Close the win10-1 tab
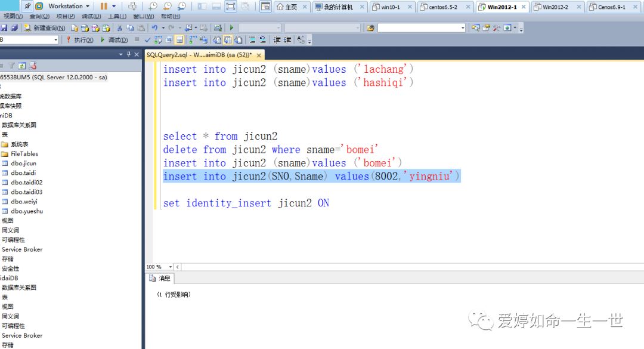 coord(410,7)
